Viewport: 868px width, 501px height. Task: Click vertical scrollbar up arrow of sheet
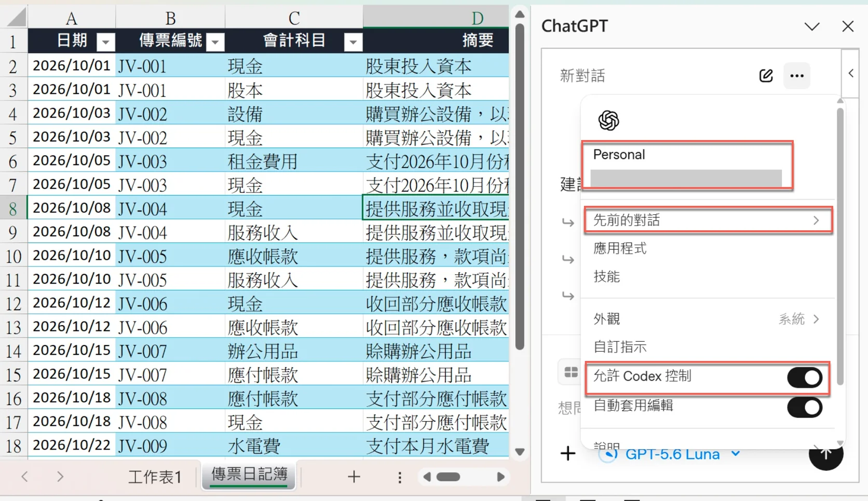520,15
